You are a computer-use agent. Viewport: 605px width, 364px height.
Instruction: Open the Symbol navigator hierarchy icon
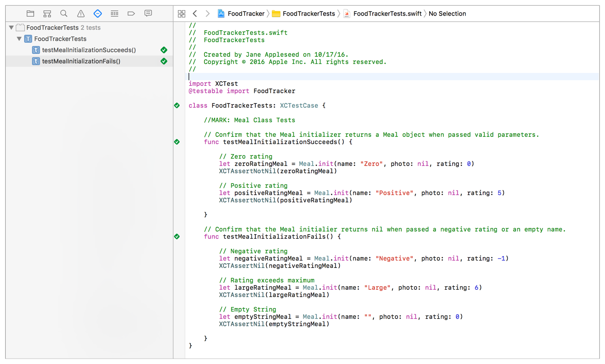tap(47, 14)
